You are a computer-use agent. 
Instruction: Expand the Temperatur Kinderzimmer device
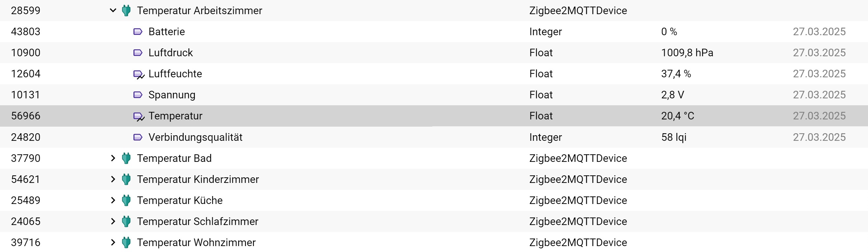click(113, 179)
